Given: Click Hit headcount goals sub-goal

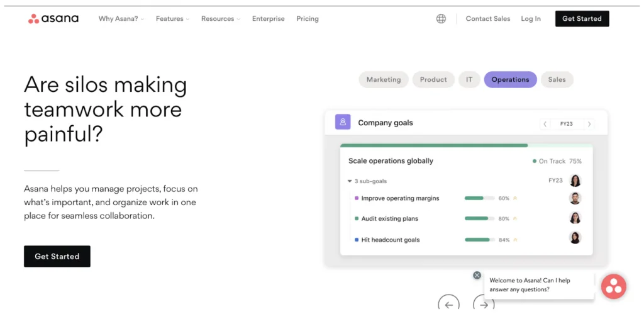Looking at the screenshot, I should coord(390,240).
